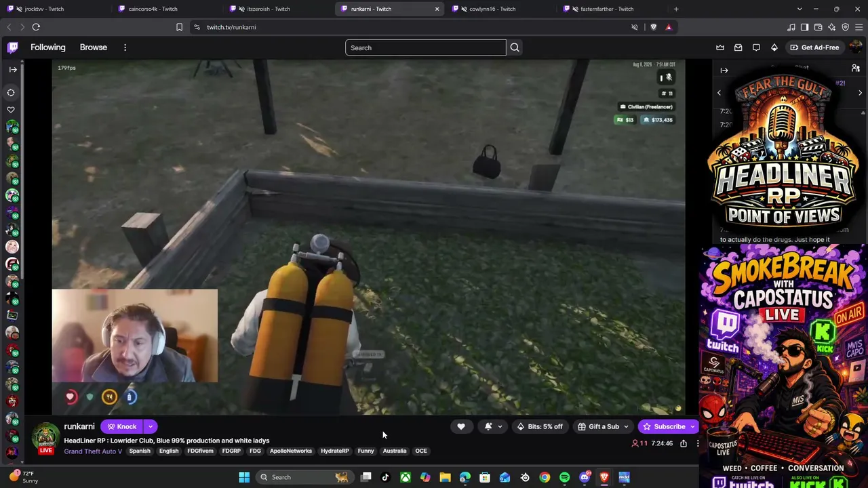Toggle the follow heart button

(461, 426)
